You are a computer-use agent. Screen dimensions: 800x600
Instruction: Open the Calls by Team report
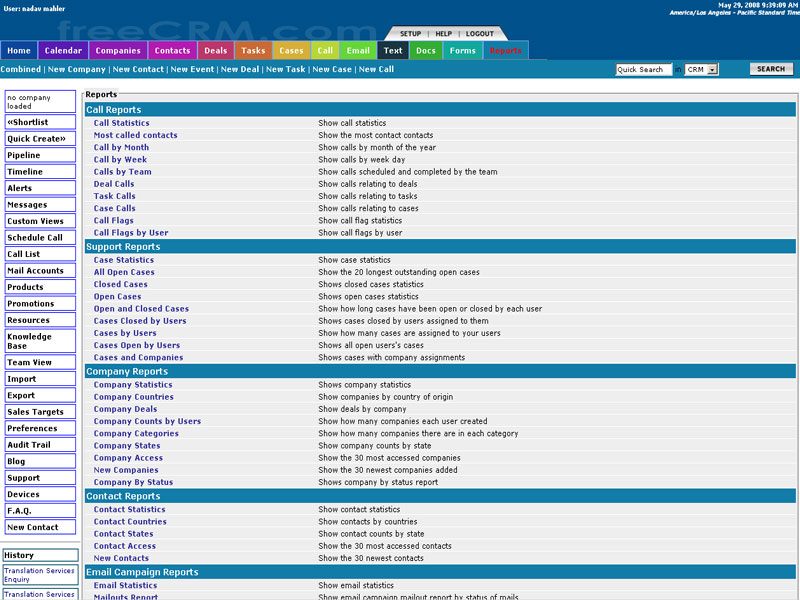122,172
